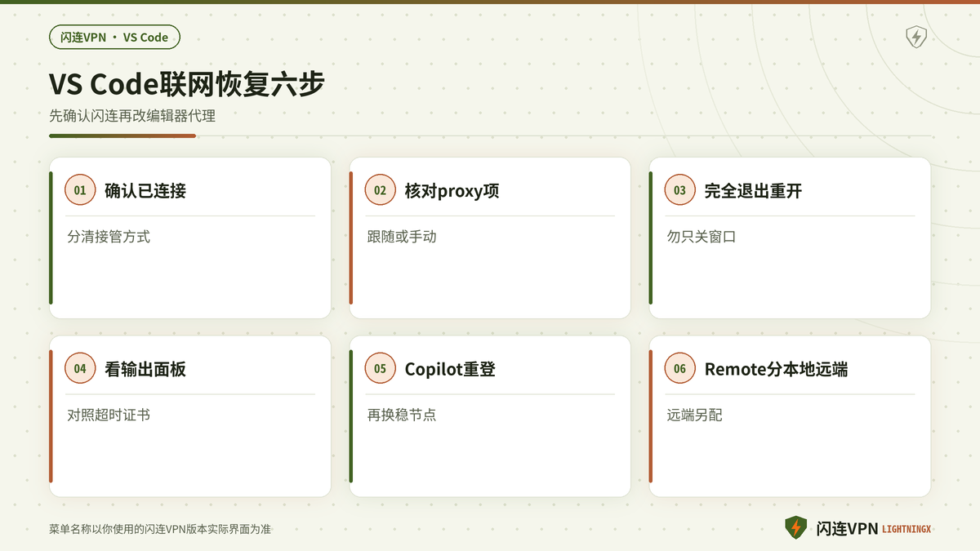Image resolution: width=980 pixels, height=551 pixels.
Task: Click the footer note about 菜单名称
Action: 160,529
